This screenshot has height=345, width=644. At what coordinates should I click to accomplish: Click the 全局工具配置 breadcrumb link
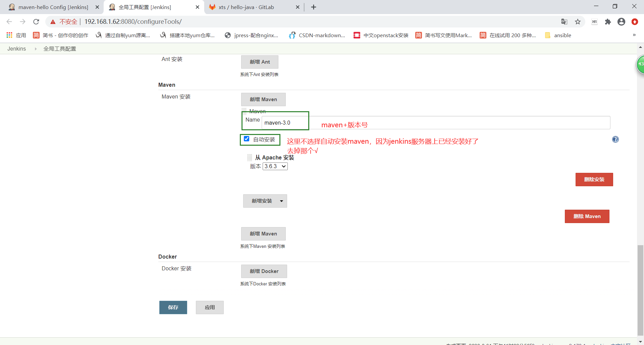60,49
